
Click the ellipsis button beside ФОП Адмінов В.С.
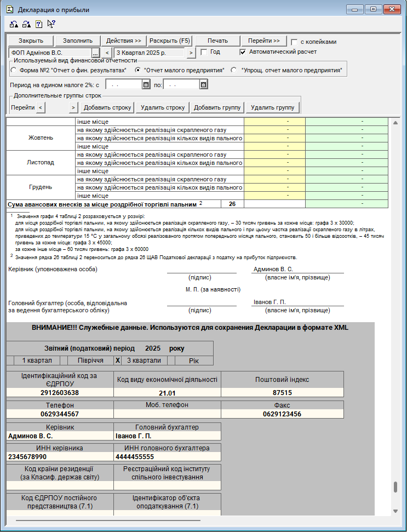[x=95, y=53]
